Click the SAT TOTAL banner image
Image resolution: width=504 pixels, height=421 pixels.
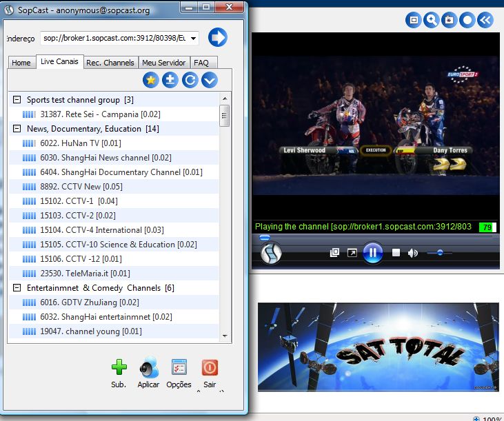(x=379, y=347)
